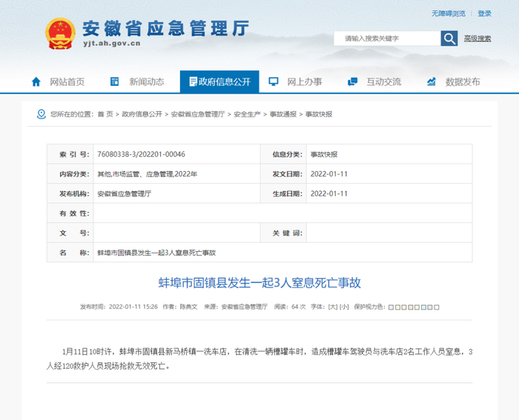Click the search keyword input field
Viewport: 519px width, 420px height.
click(387, 39)
